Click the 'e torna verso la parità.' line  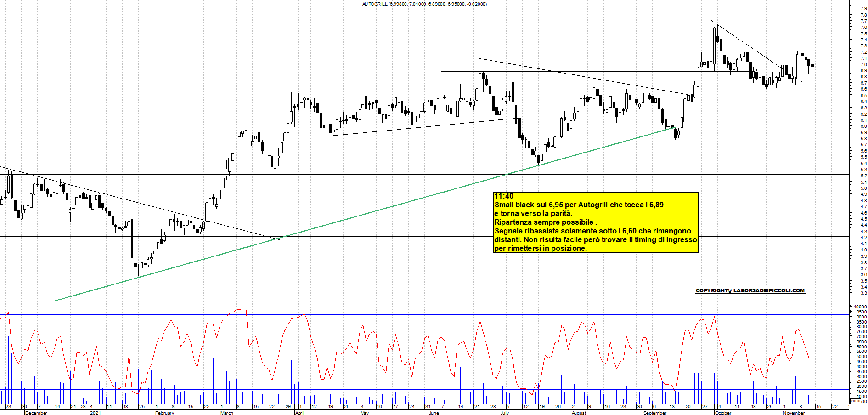533,214
